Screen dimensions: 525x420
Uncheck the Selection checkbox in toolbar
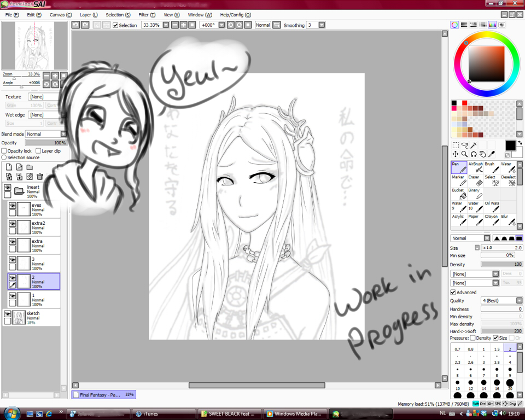pos(115,25)
